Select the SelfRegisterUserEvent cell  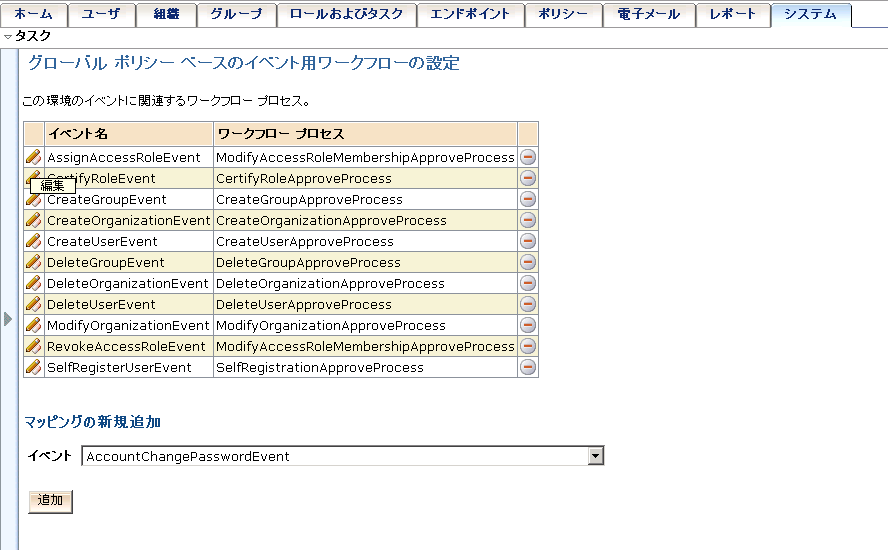tap(129, 367)
